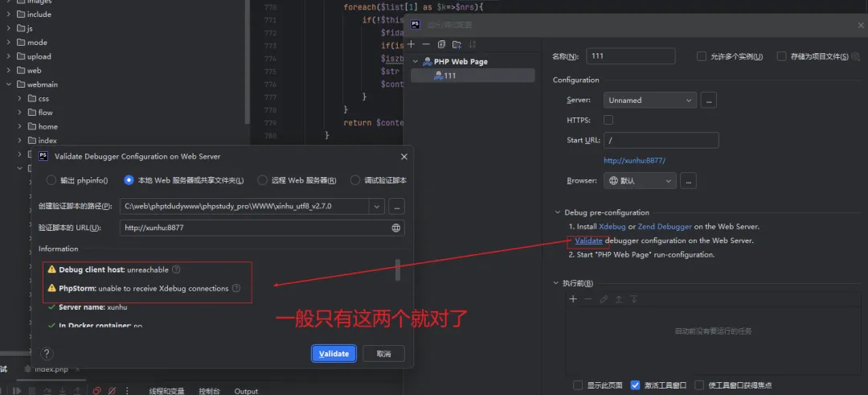This screenshot has height=395, width=868.
Task: Add a before-launch task with plus
Action: (x=573, y=299)
